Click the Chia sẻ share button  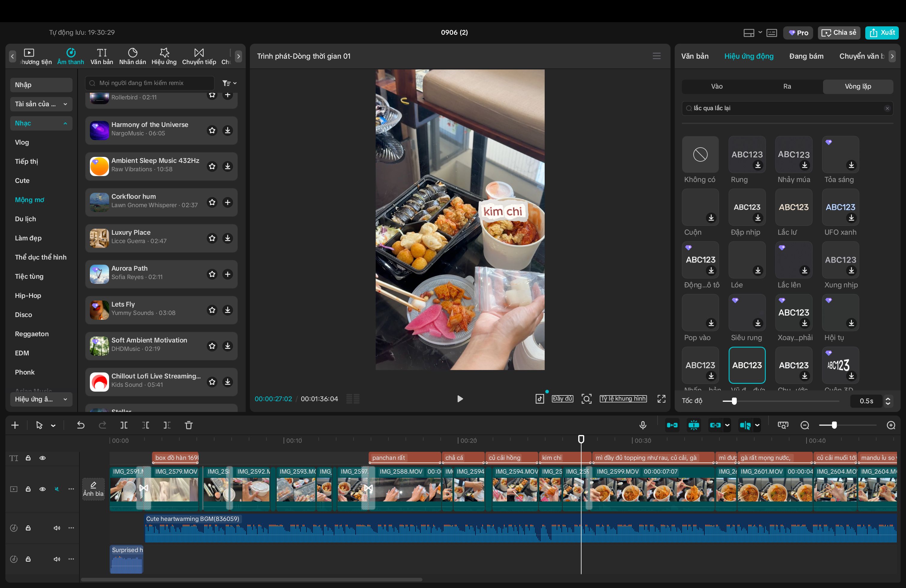click(x=839, y=33)
